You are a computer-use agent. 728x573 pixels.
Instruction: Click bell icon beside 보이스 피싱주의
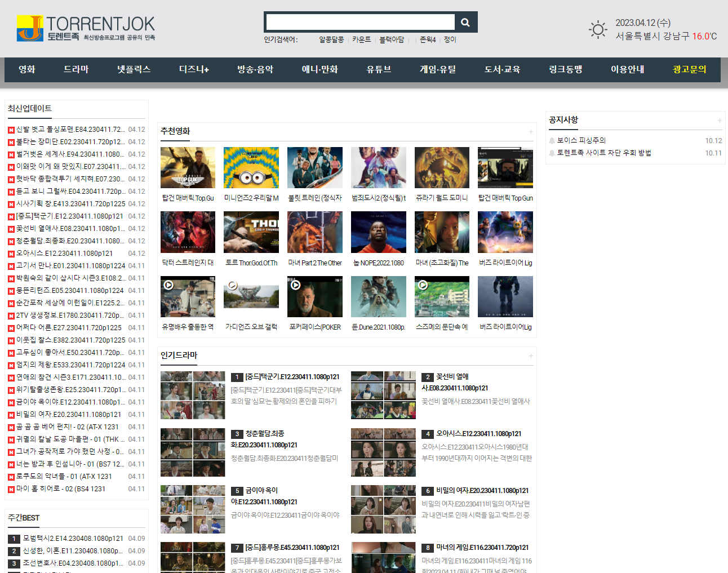552,140
